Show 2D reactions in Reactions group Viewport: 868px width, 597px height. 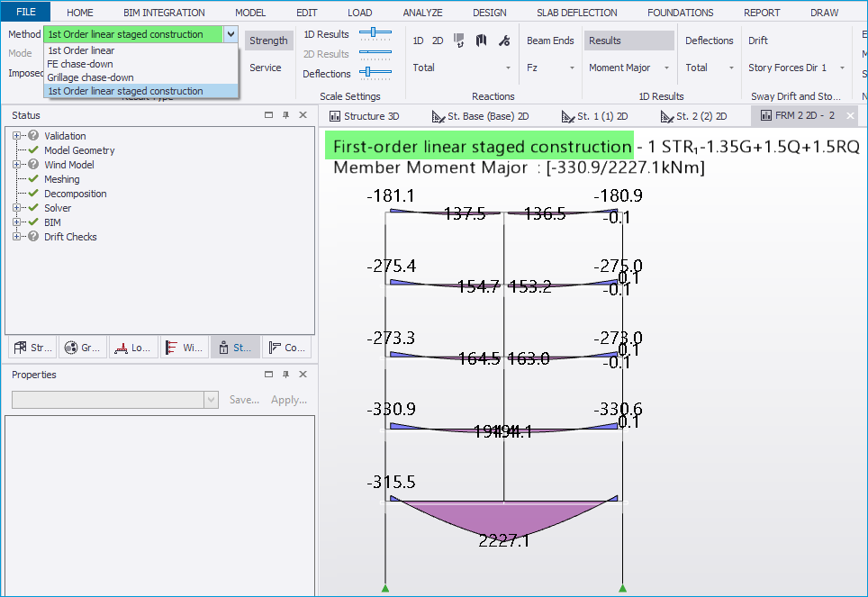click(438, 40)
